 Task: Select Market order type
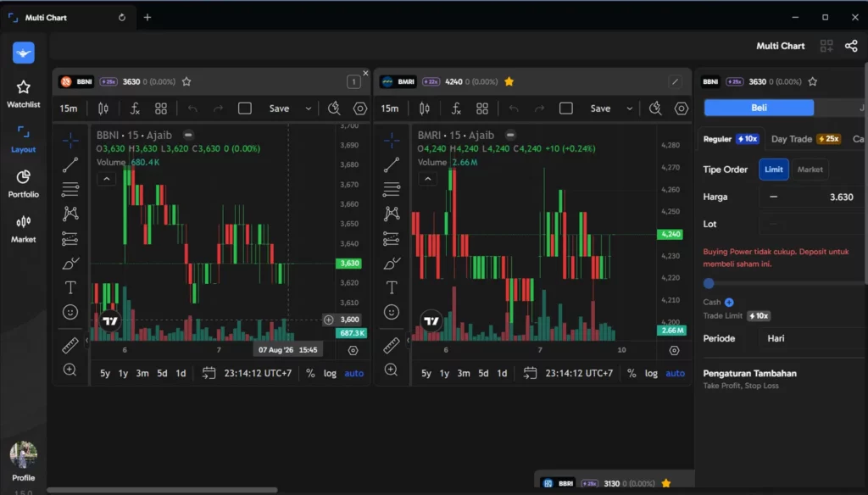(810, 170)
